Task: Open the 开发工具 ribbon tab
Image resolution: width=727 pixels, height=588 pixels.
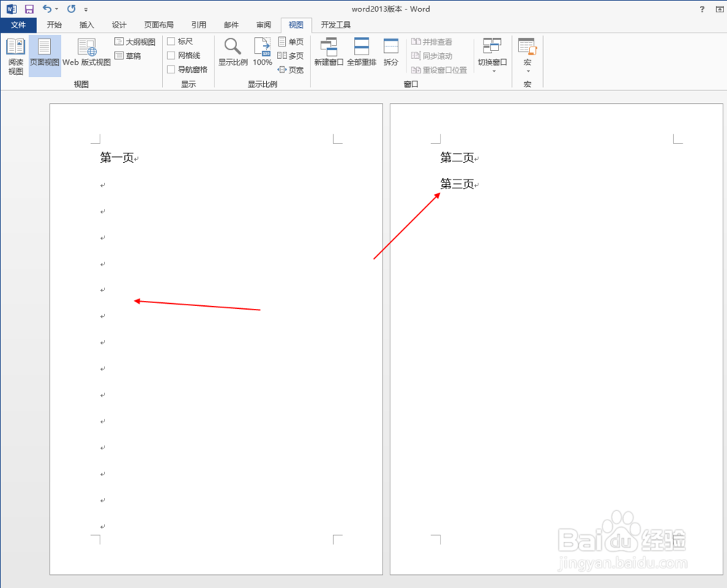Action: coord(334,24)
